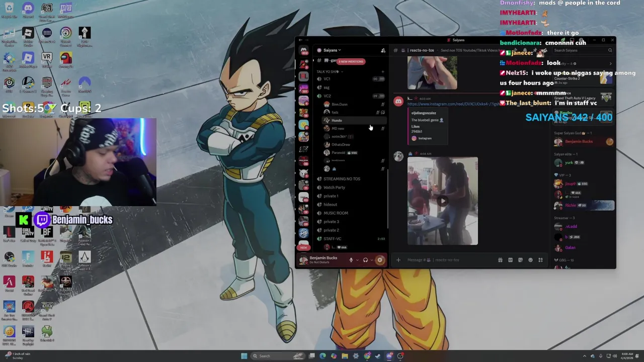Open Microsoft Edge from taskbar
The width and height of the screenshot is (644, 362).
tap(323, 356)
